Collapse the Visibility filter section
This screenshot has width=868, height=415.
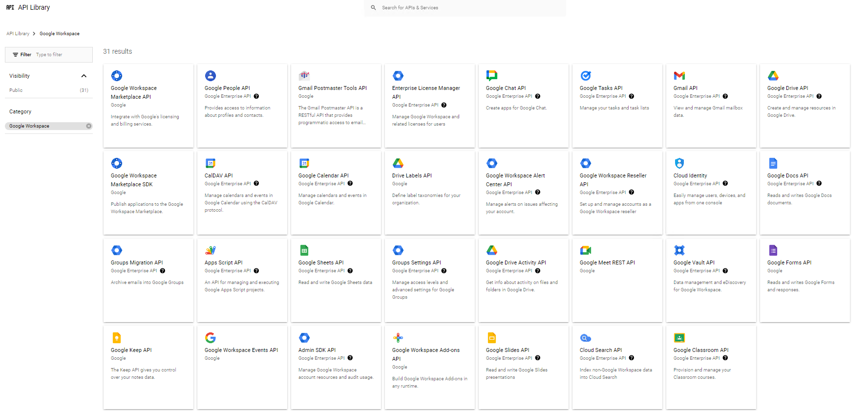pyautogui.click(x=84, y=76)
